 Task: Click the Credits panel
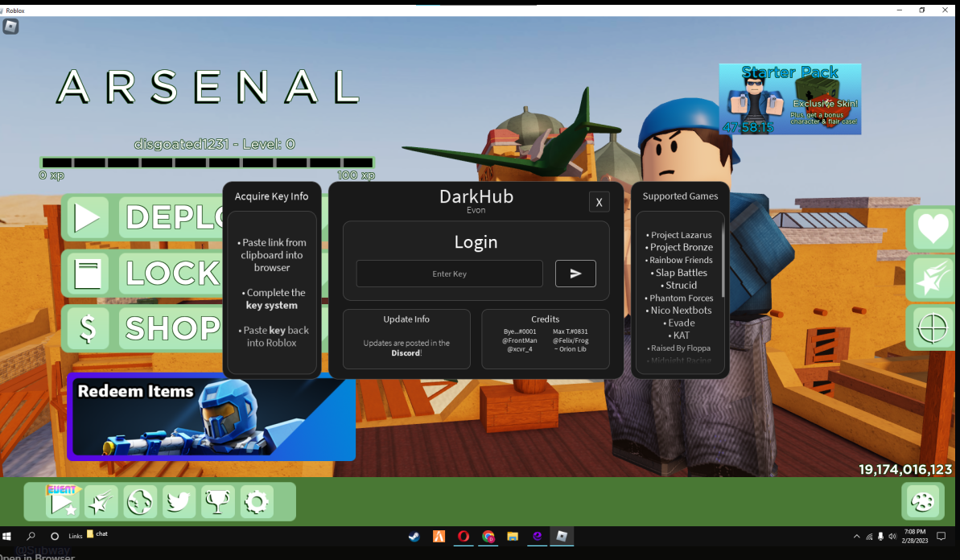[545, 339]
